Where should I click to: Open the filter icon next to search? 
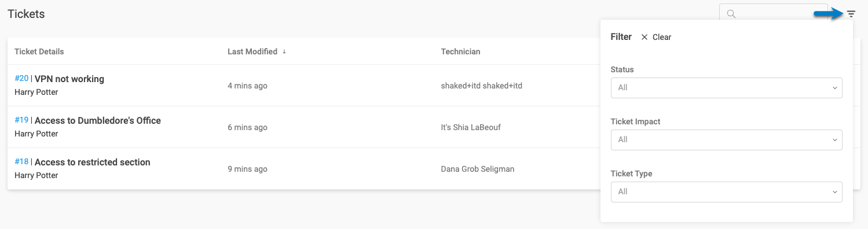[851, 14]
